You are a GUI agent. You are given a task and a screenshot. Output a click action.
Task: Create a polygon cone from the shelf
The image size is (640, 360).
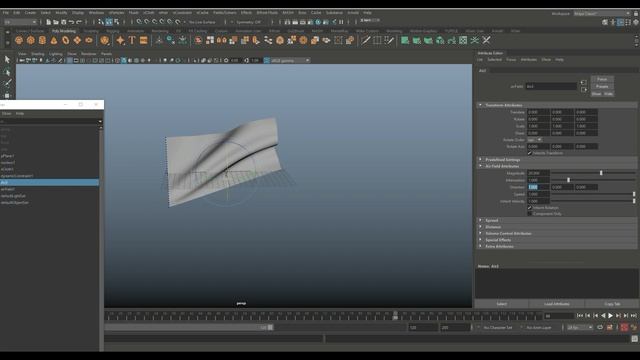tap(54, 40)
